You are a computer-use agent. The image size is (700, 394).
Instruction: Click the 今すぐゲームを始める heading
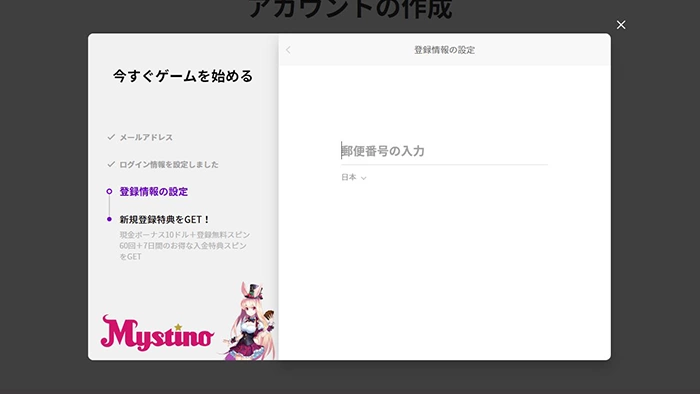(183, 76)
